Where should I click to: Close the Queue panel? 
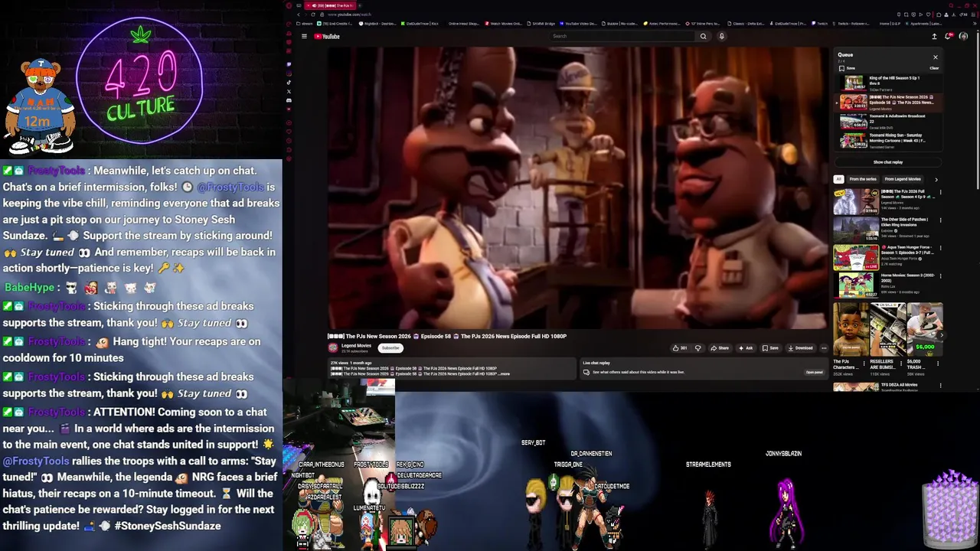point(935,57)
